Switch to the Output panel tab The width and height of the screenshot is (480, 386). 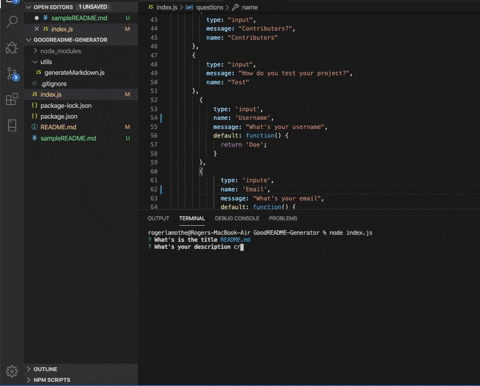click(x=158, y=218)
